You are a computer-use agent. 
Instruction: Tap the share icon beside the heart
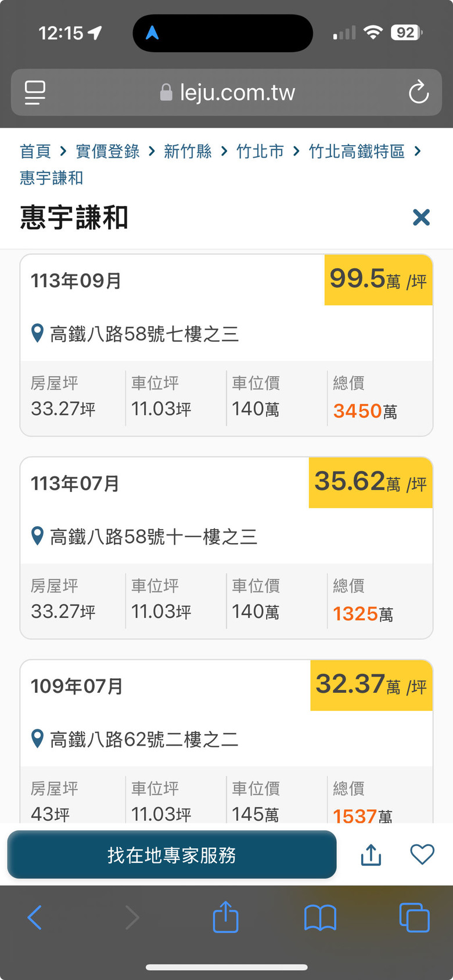[371, 854]
